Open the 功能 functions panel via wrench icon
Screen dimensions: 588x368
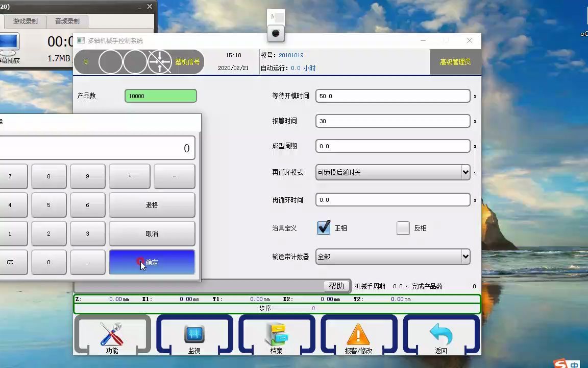point(112,335)
